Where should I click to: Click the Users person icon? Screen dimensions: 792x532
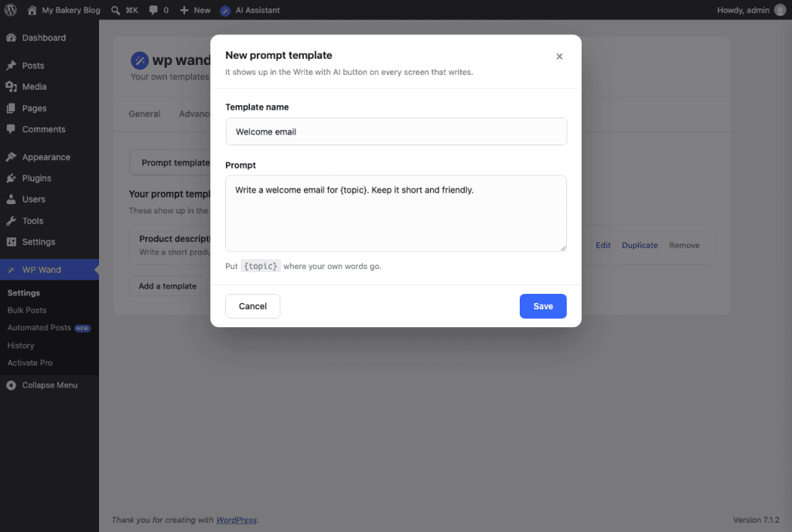point(11,199)
